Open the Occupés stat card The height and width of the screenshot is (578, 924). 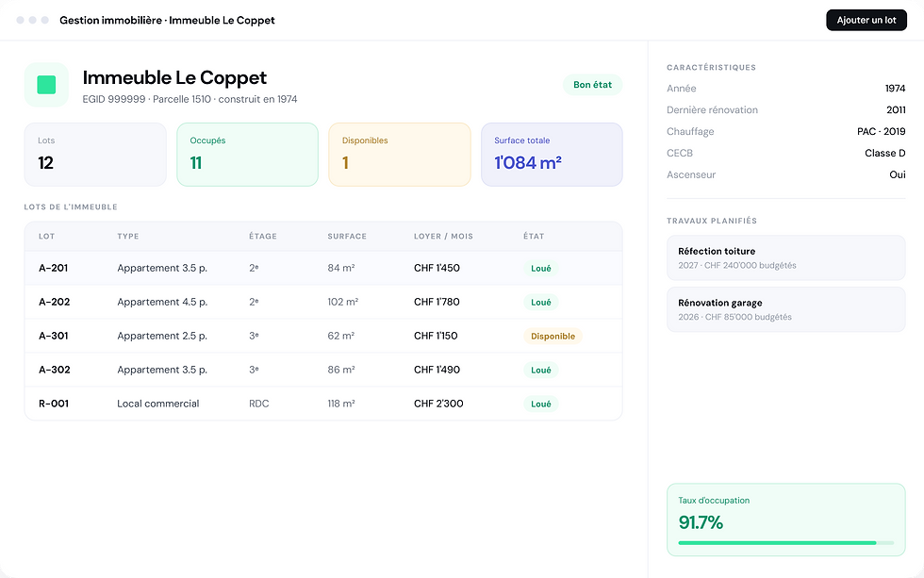click(x=247, y=155)
